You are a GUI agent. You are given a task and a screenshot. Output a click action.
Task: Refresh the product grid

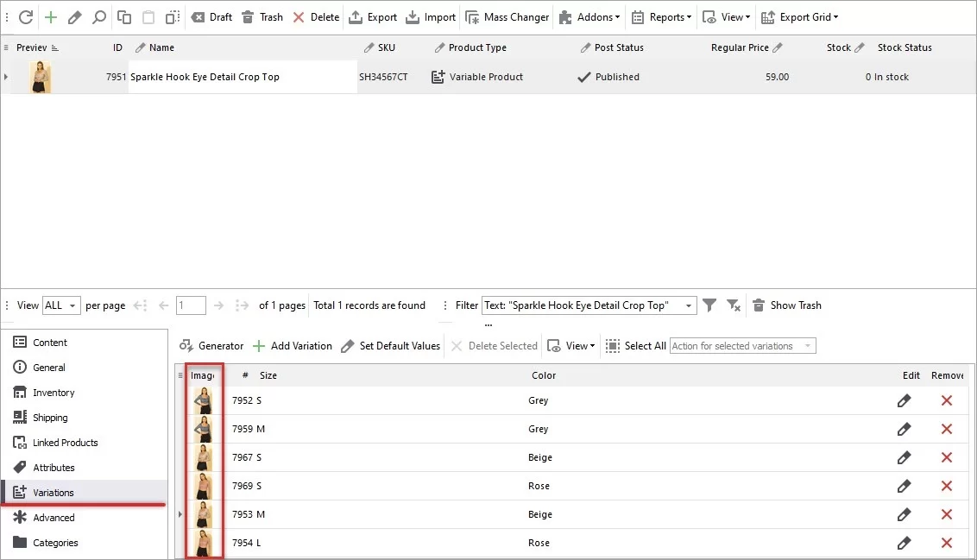pos(25,16)
